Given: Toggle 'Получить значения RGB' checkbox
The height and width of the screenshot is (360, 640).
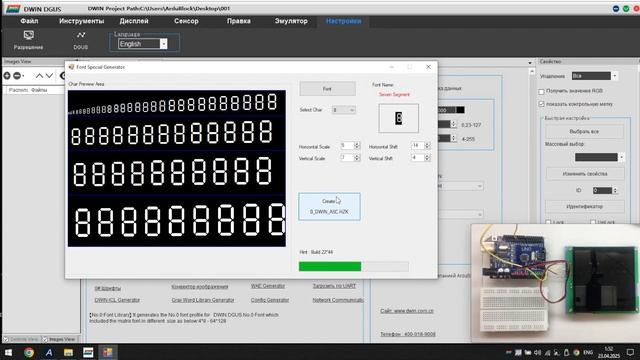Looking at the screenshot, I should pyautogui.click(x=542, y=91).
